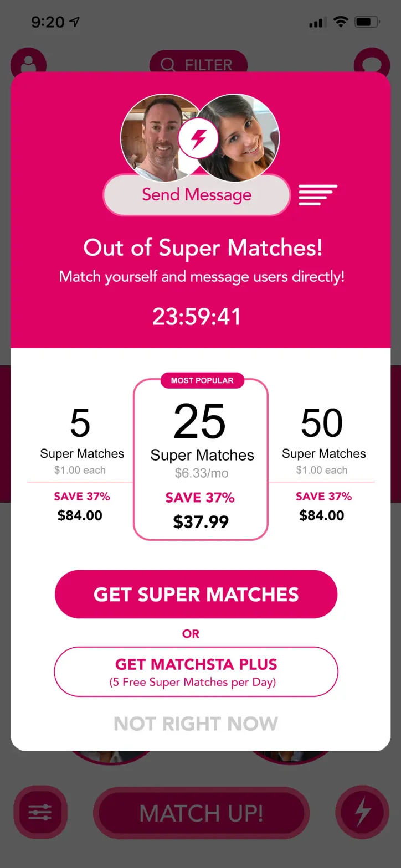This screenshot has height=868, width=401.
Task: Open the magnifying glass inside the FILTER bar
Action: [x=168, y=64]
